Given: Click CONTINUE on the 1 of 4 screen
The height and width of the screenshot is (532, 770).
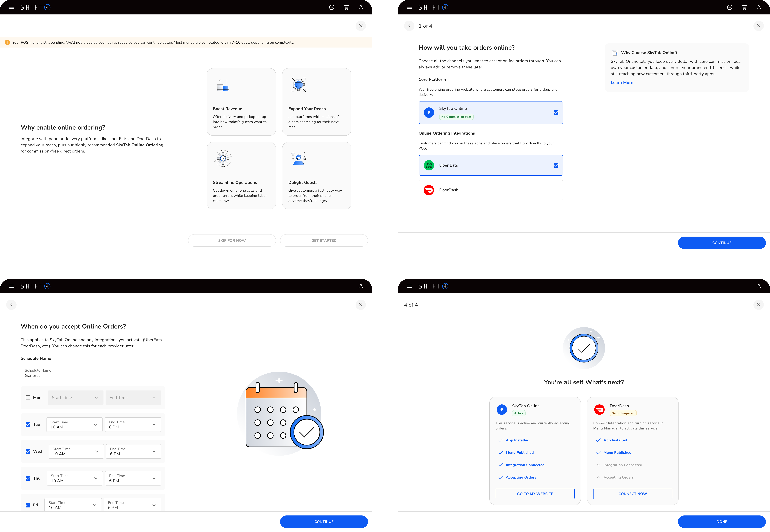Looking at the screenshot, I should pos(722,243).
